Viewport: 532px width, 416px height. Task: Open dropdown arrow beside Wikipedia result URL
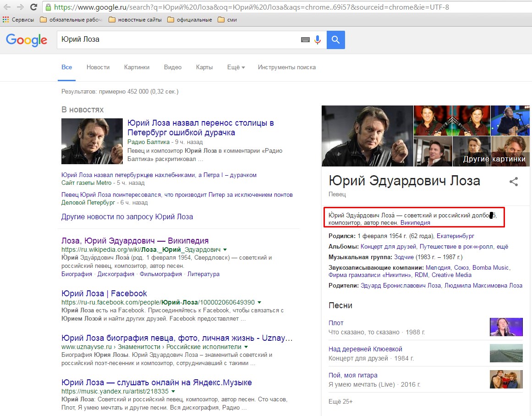pyautogui.click(x=225, y=250)
